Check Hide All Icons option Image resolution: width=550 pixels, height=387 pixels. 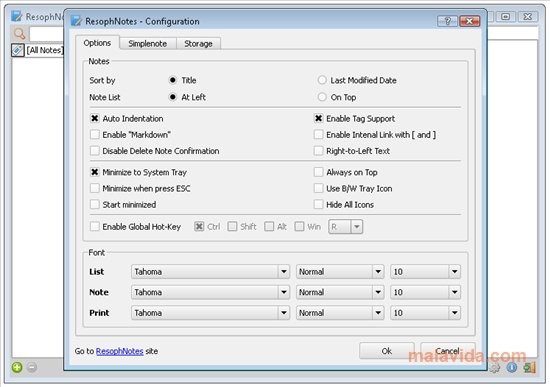(x=318, y=205)
